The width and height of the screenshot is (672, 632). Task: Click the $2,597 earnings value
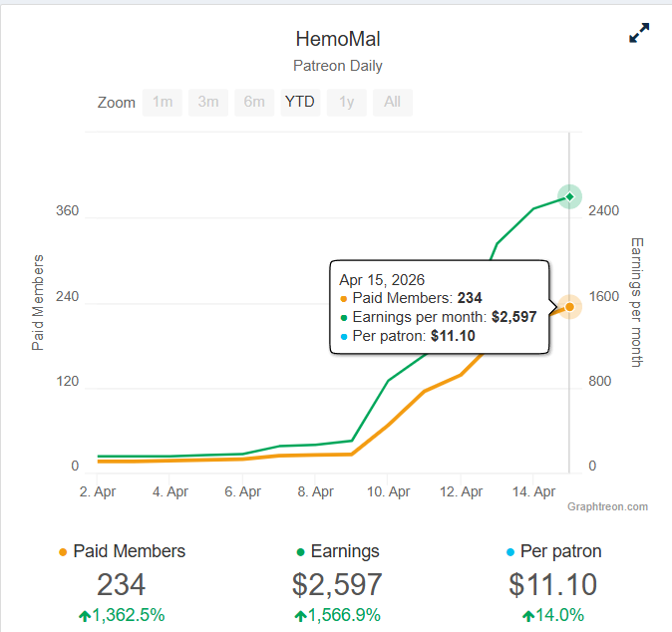click(337, 584)
